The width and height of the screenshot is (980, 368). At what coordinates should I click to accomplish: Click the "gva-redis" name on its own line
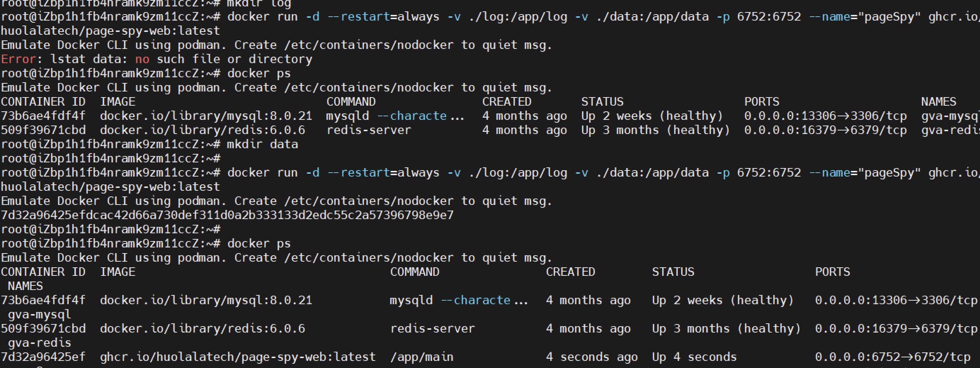(x=40, y=343)
